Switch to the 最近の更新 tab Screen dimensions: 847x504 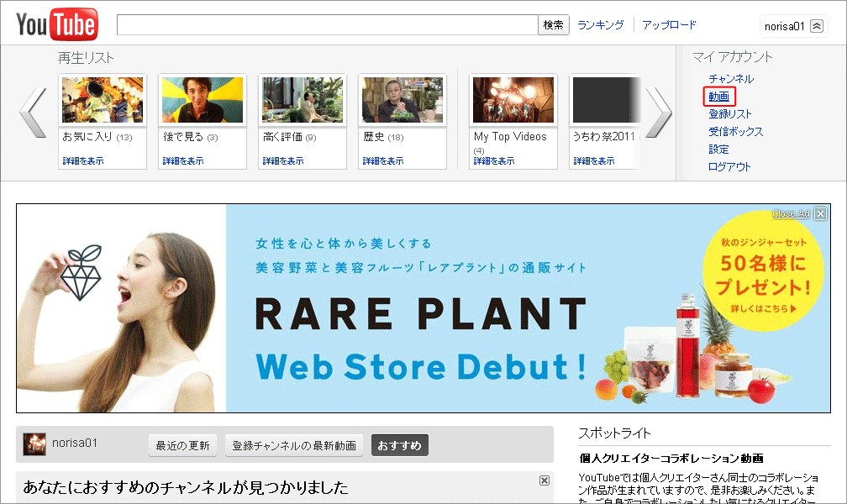(x=182, y=446)
